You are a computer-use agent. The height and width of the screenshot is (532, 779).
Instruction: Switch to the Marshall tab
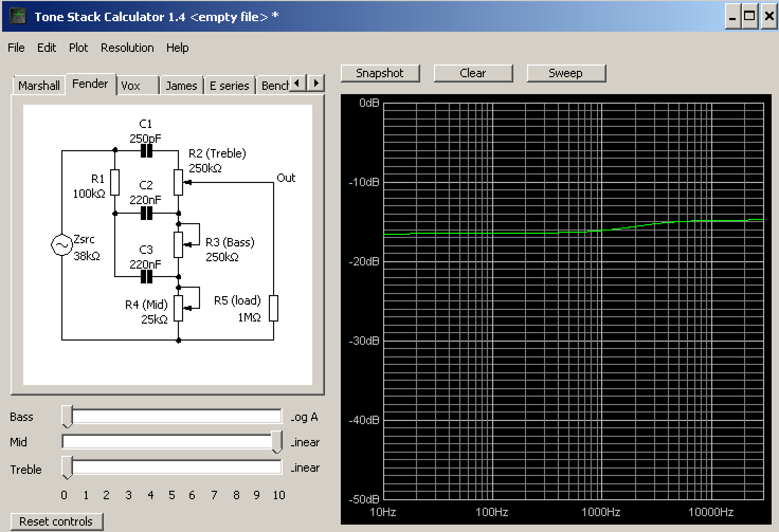39,86
